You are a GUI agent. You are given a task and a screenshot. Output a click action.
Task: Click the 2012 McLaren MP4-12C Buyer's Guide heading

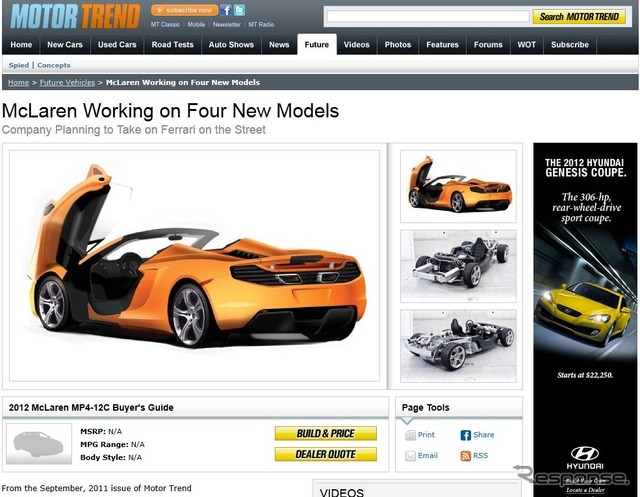pos(91,408)
